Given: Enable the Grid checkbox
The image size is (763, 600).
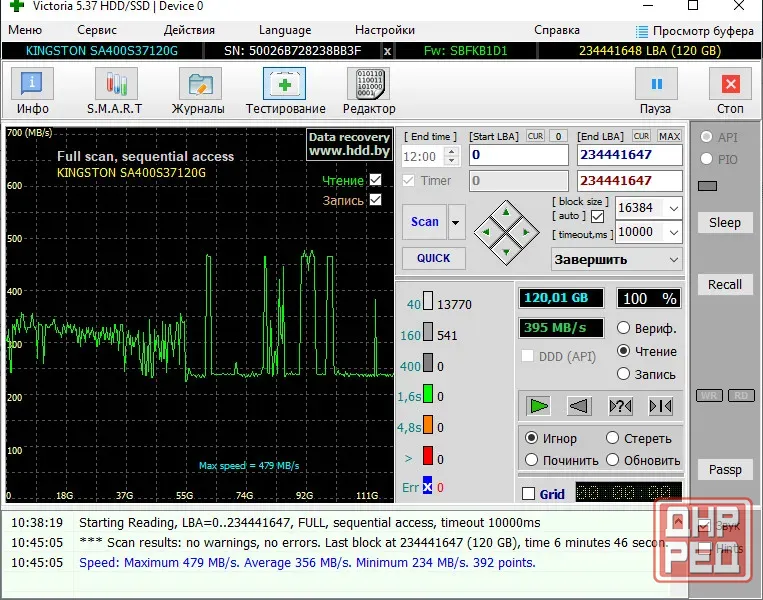Looking at the screenshot, I should (528, 494).
